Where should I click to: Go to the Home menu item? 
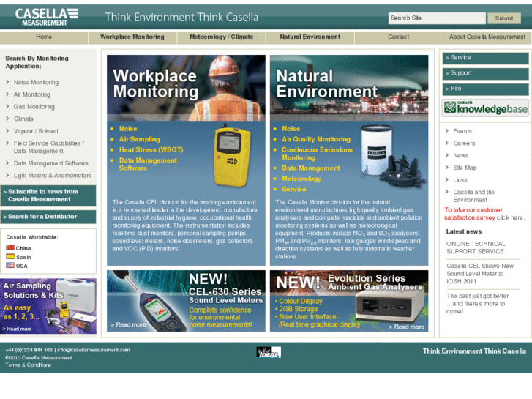click(44, 37)
